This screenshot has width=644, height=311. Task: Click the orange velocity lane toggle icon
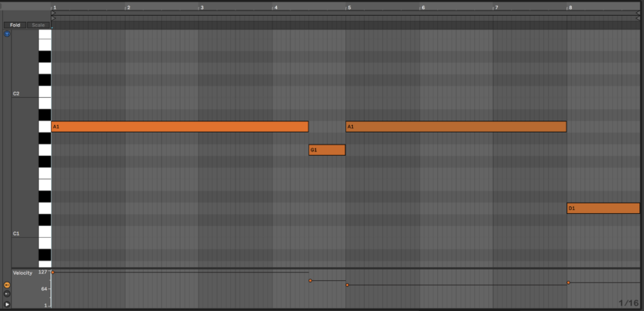tap(7, 285)
